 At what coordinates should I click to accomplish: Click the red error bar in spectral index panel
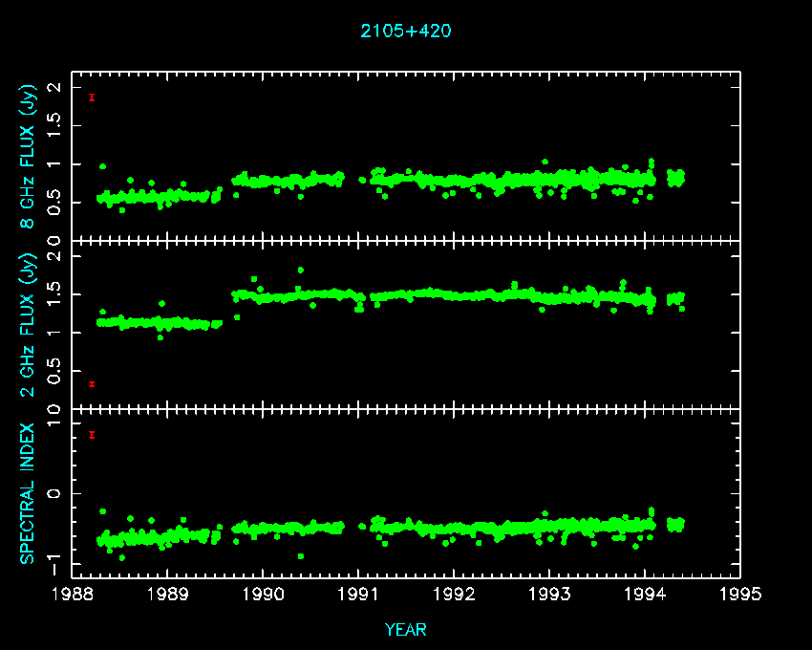pyautogui.click(x=92, y=435)
